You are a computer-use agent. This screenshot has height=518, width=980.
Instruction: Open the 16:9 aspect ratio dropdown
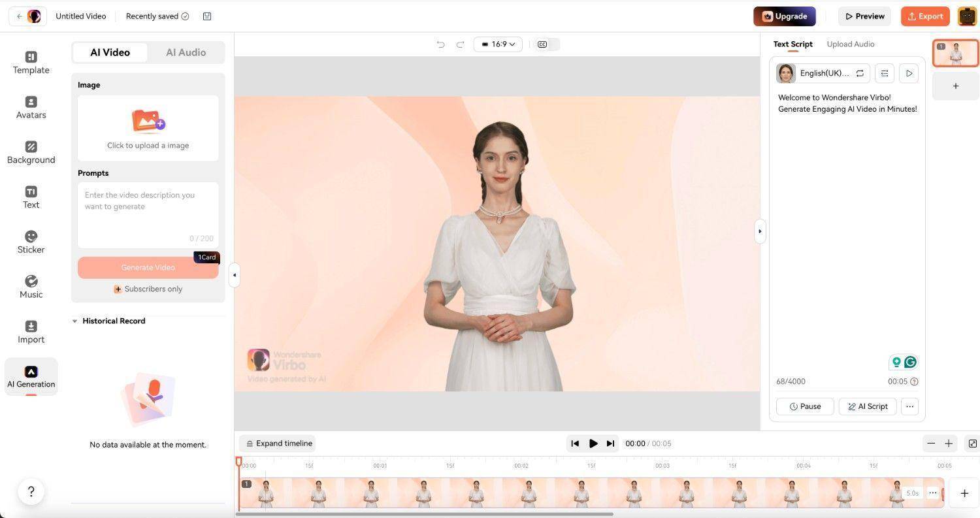point(498,44)
